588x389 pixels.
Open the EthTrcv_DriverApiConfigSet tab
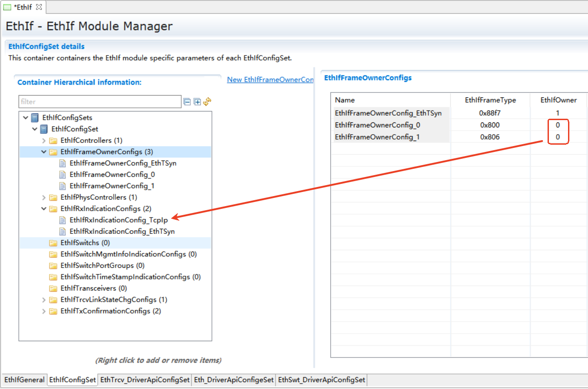[145, 379]
